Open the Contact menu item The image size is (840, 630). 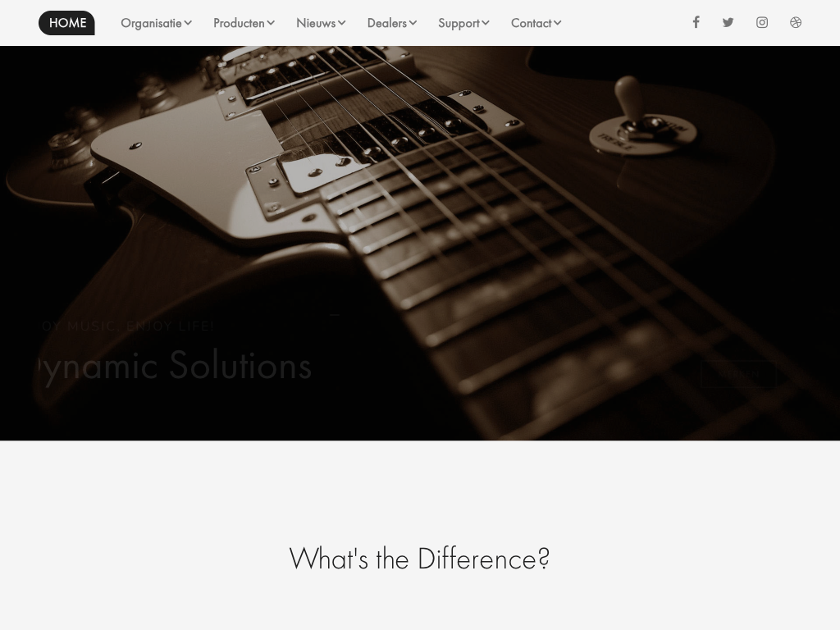(x=532, y=23)
